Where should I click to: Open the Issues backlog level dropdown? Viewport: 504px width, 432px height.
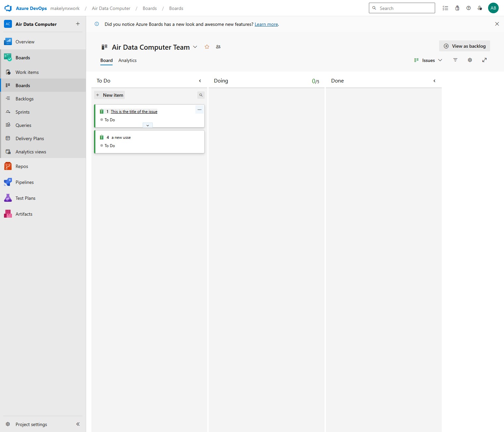(428, 60)
